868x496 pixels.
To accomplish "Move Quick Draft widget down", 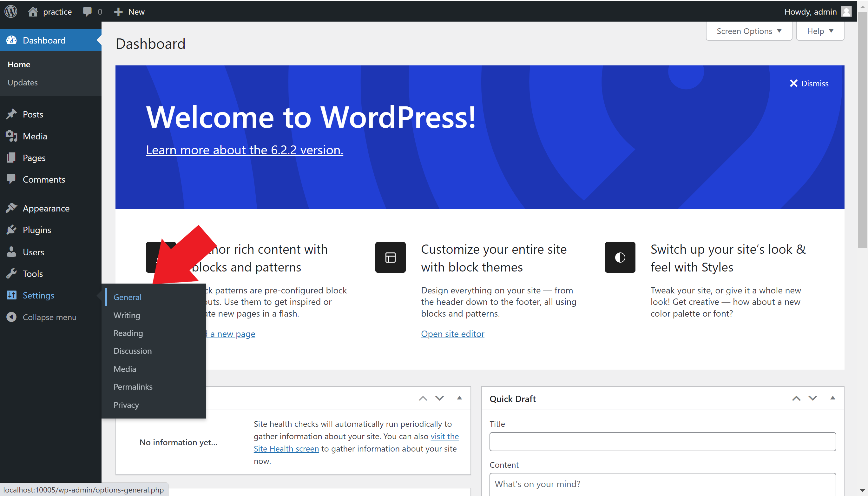I will (x=813, y=398).
